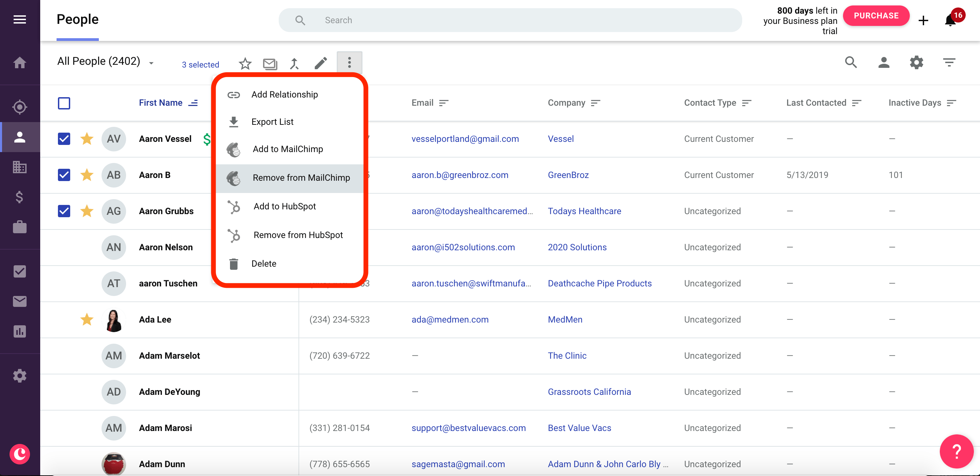Open the Projects briefcase icon

19,227
